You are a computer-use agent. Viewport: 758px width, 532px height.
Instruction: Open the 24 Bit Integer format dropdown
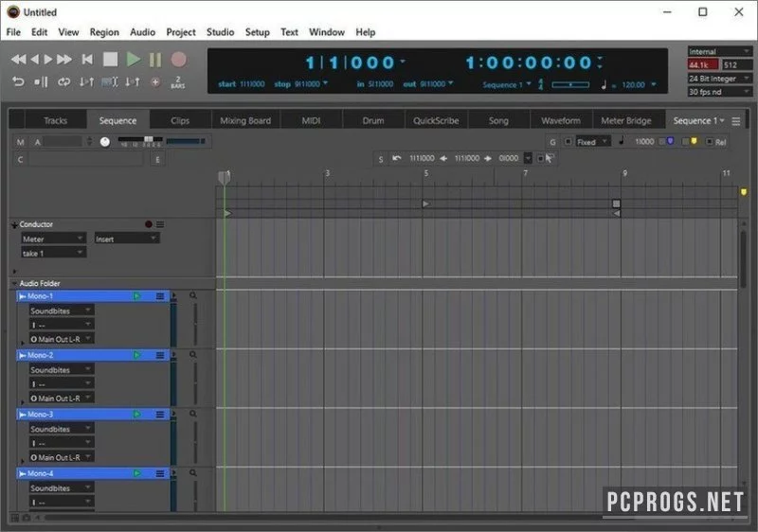pos(719,79)
